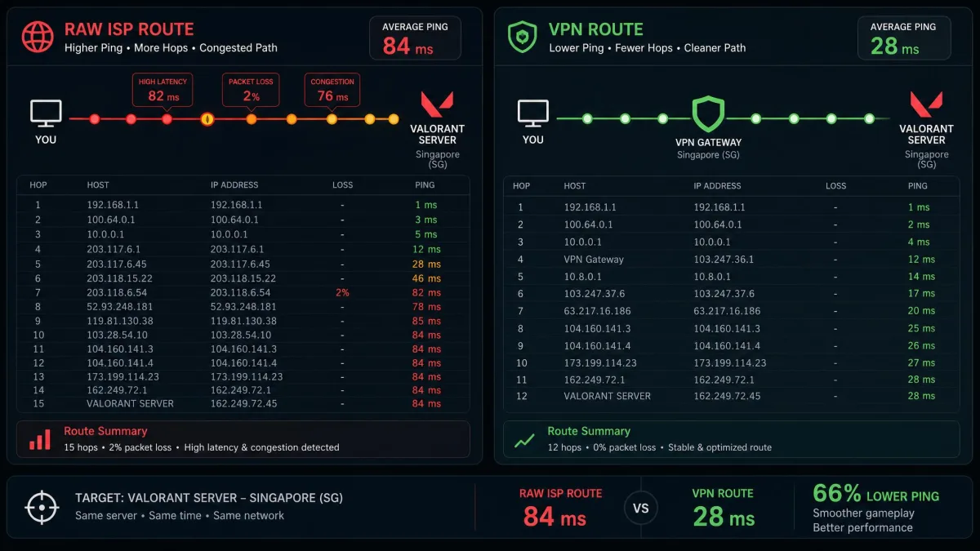The height and width of the screenshot is (551, 980).
Task: Click the 27 ms ping cell
Action: coord(921,362)
